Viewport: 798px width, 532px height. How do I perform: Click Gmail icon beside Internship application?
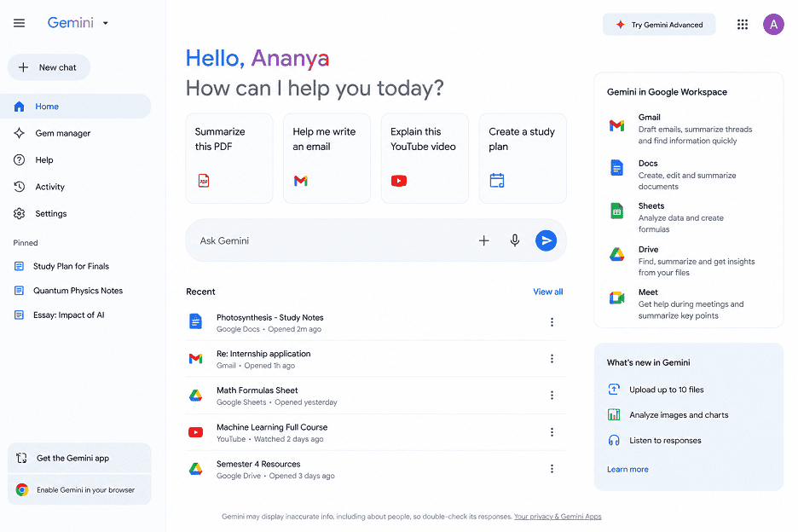pyautogui.click(x=195, y=359)
